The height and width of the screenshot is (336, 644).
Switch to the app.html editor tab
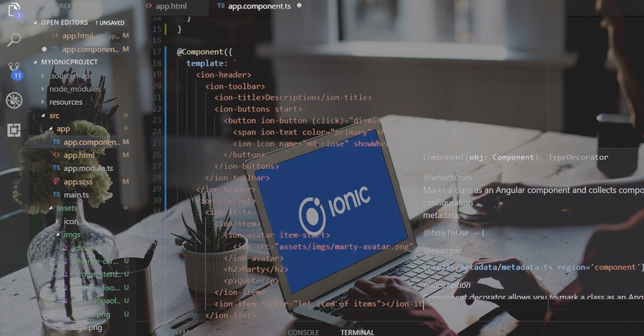[x=171, y=6]
